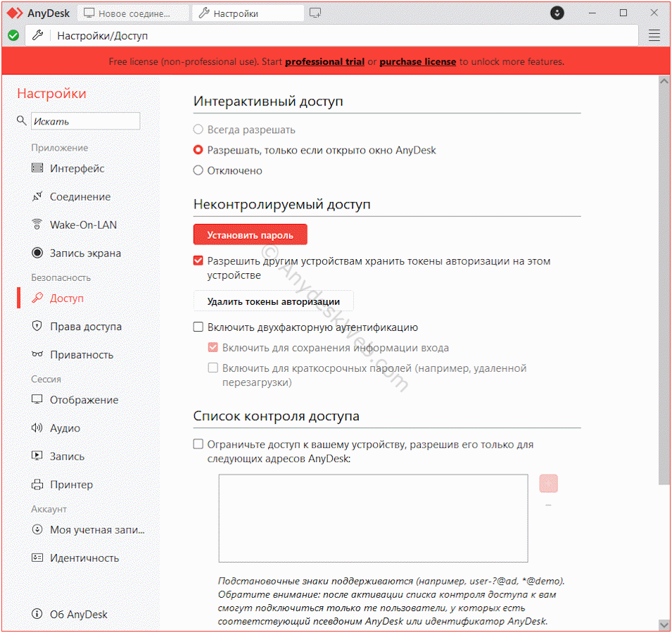The image size is (672, 633).
Task: Toggle Включить для сохранения информации входа
Action: [213, 347]
